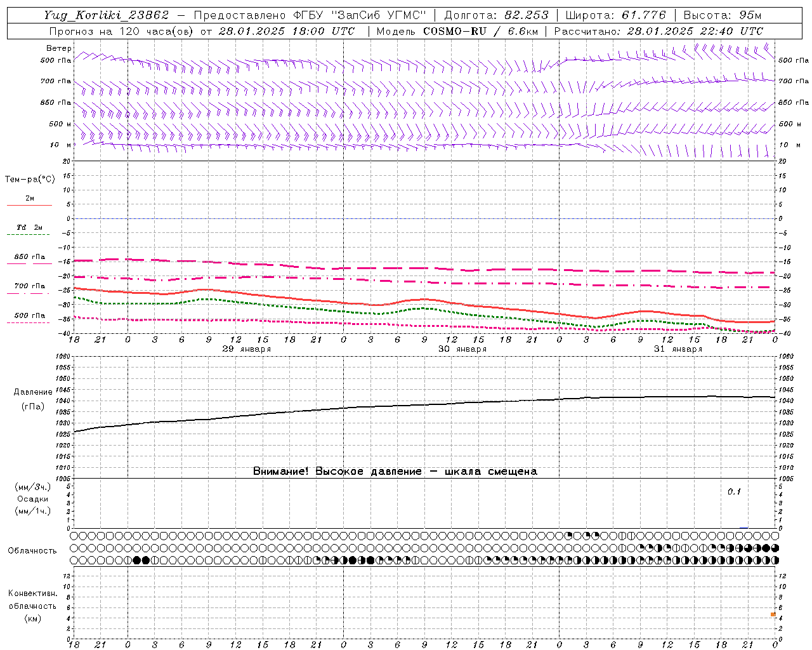Image resolution: width=812 pixels, height=650 pixels.
Task: Click the Конвективн. convective cloud label
Action: tap(33, 594)
